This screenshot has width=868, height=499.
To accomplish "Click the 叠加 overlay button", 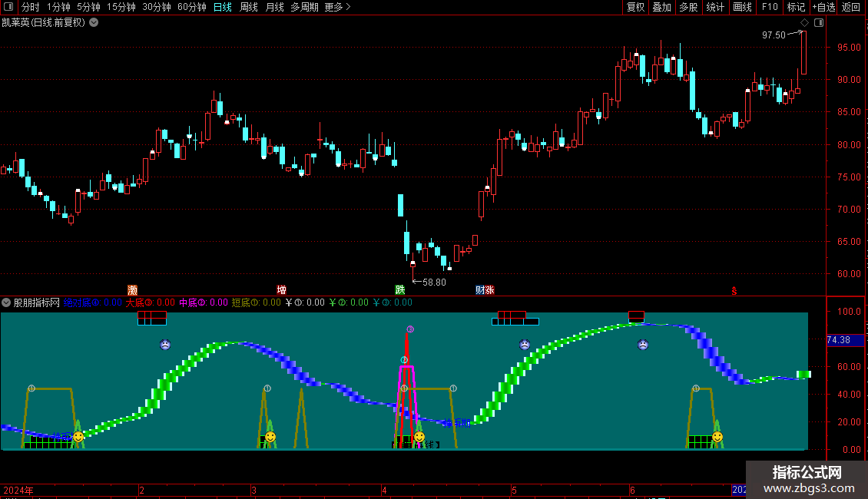I will tap(661, 7).
